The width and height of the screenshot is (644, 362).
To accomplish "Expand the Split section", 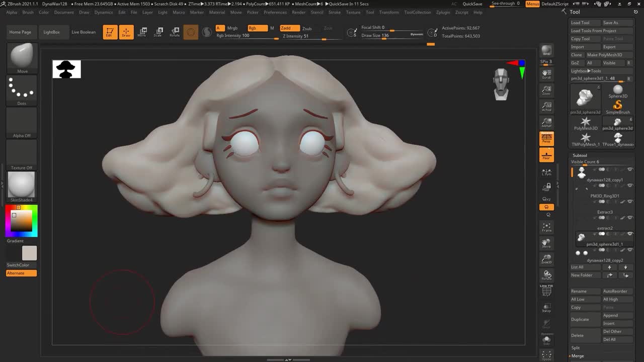I will (576, 347).
